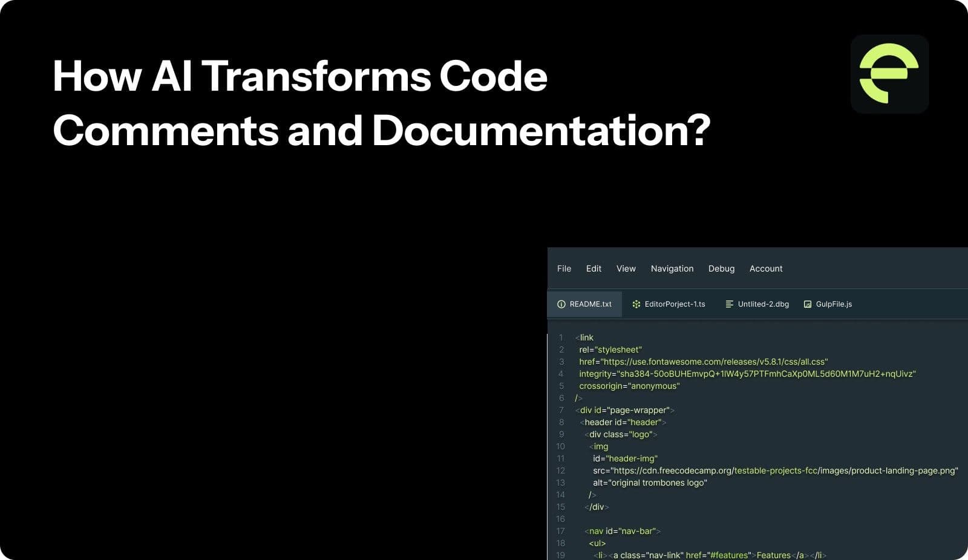The width and height of the screenshot is (968, 560).
Task: Click the 'header id="header"' code line
Action: 623,422
